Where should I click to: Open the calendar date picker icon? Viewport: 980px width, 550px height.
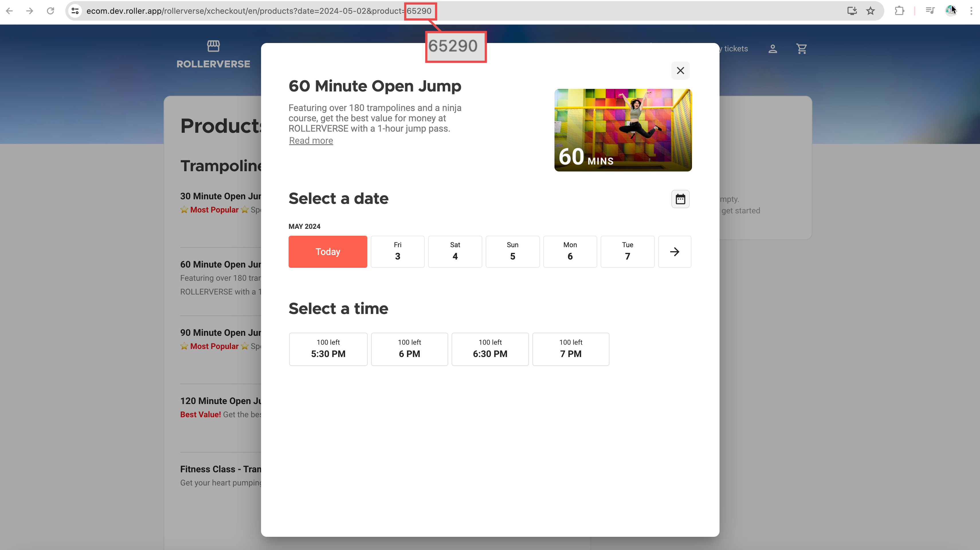click(680, 199)
